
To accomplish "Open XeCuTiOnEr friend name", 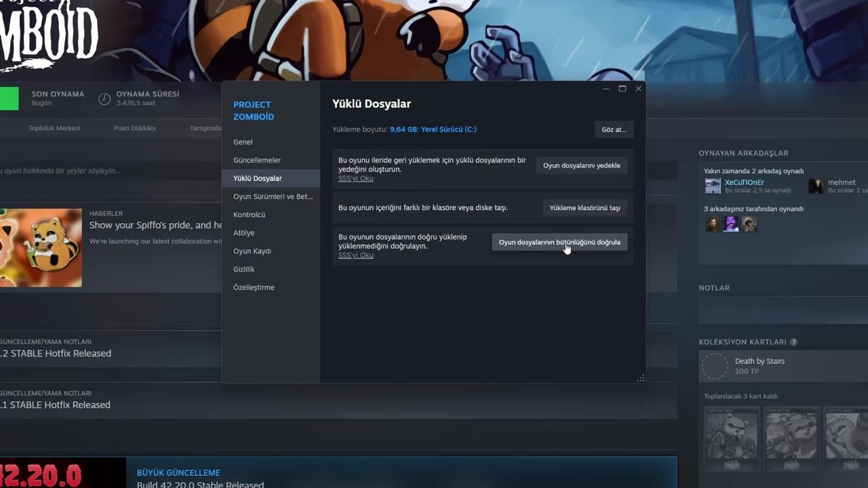I will point(744,182).
